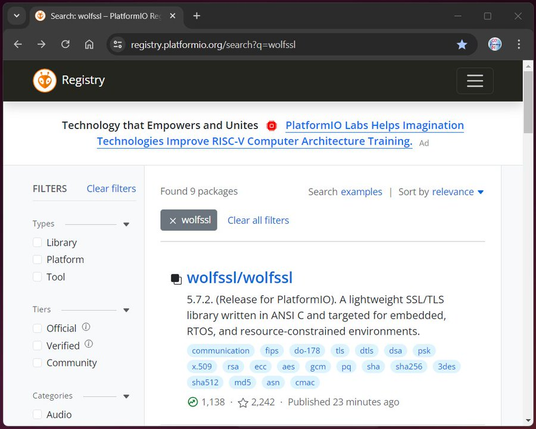
Task: Reload the page using refresh icon
Action: tap(65, 44)
